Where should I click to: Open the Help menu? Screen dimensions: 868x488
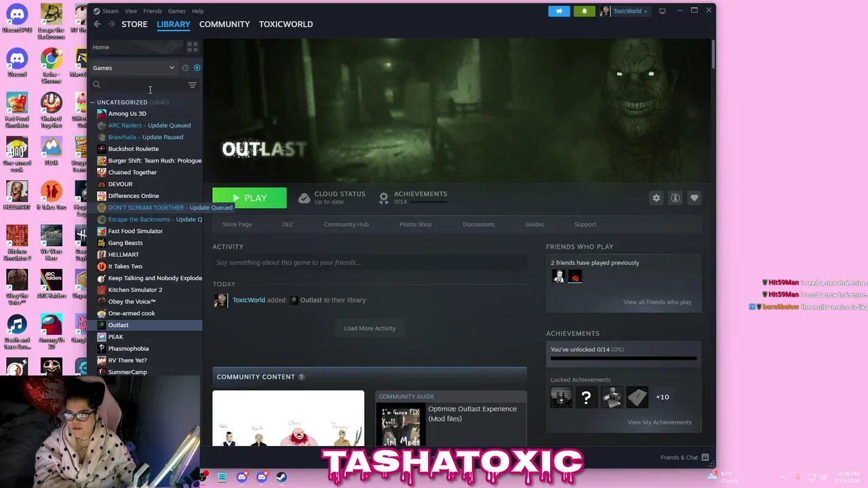click(x=197, y=11)
